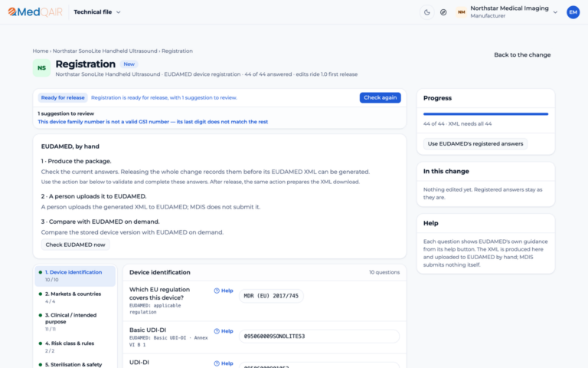Click '44 of 44 · XML needs all 44'

pos(458,124)
